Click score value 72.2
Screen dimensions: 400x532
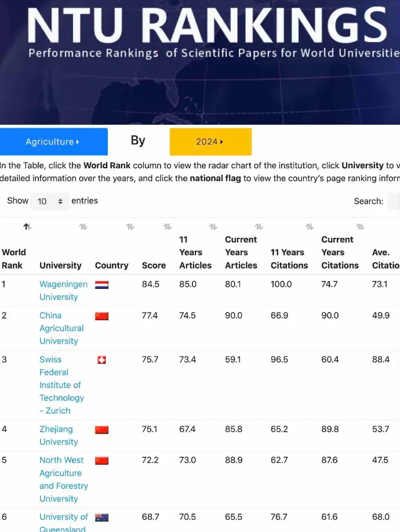click(150, 460)
